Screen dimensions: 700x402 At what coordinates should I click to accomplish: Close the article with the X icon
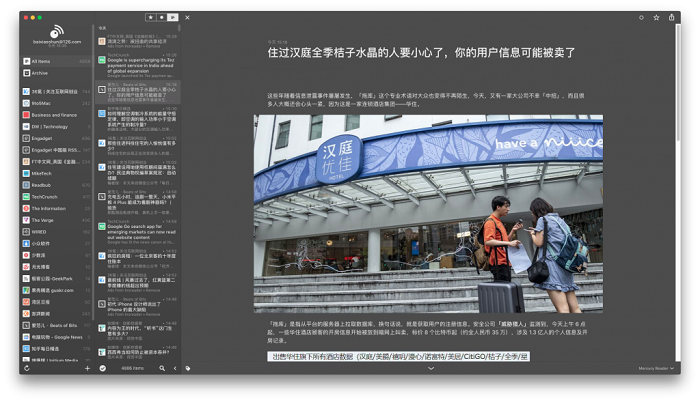(188, 18)
